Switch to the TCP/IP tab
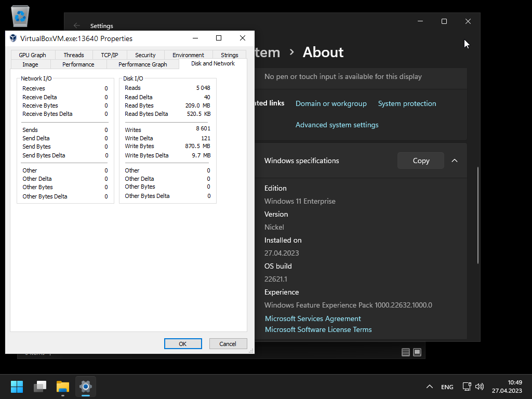The width and height of the screenshot is (532, 399). [x=109, y=55]
